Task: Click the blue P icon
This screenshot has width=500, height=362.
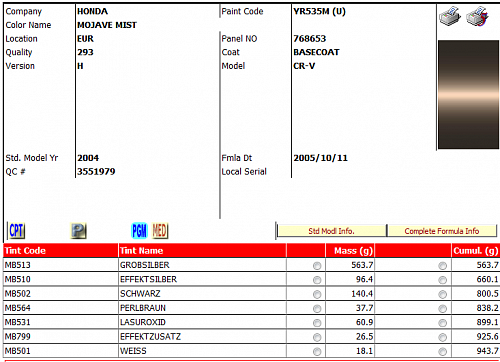Action: (x=79, y=231)
